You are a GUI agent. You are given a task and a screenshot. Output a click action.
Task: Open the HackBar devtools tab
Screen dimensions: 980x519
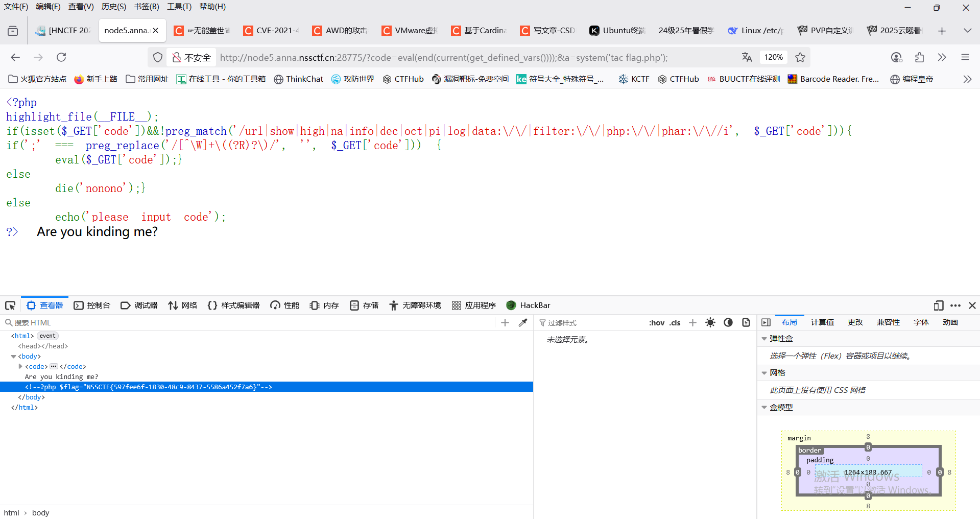tap(528, 305)
